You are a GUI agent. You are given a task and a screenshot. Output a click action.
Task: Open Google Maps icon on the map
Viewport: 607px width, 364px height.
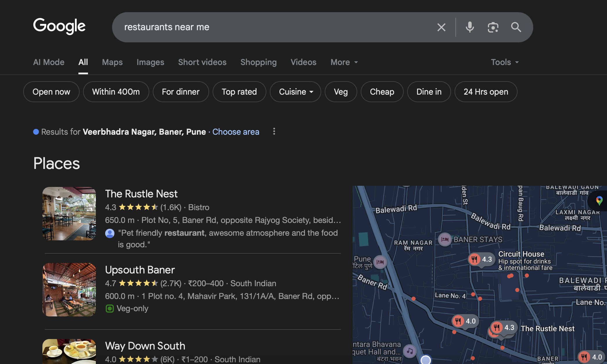coord(599,200)
